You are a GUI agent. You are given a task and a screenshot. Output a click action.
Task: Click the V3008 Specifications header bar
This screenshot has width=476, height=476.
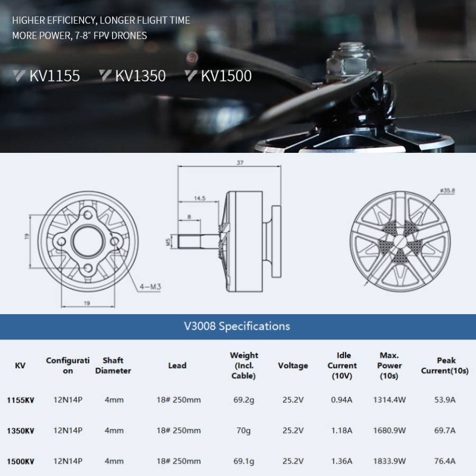237,326
